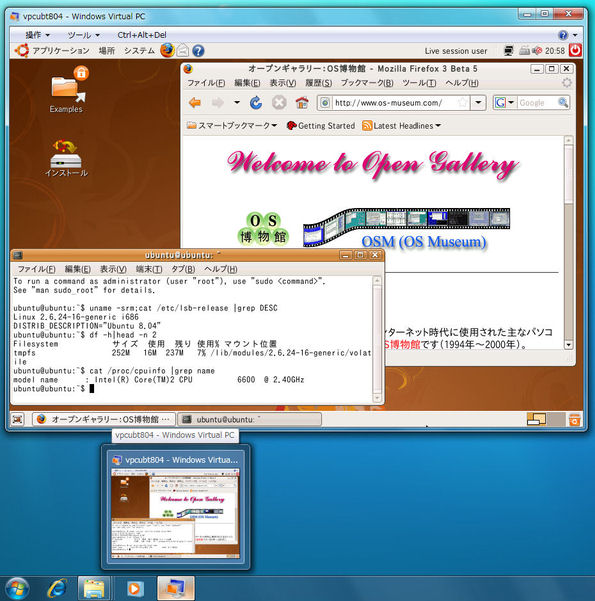Open the ツール dropdown in Virtual PC
The image size is (595, 601).
click(84, 35)
